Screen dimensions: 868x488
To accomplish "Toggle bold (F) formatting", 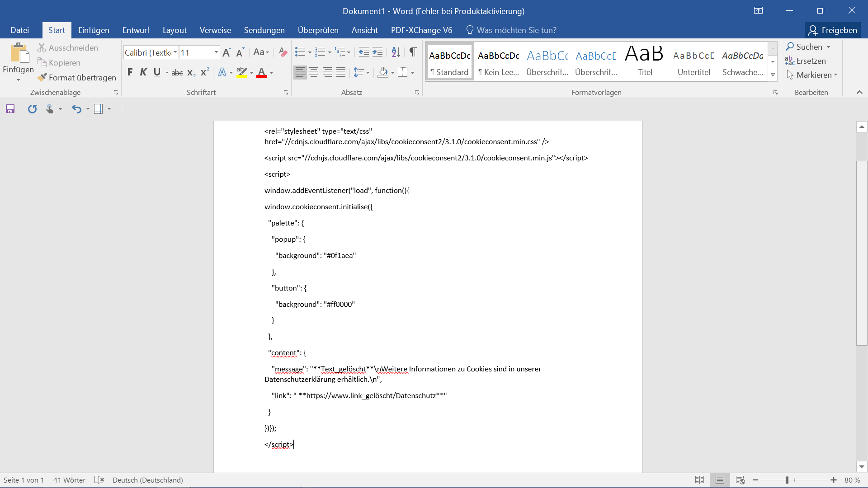I will point(130,72).
